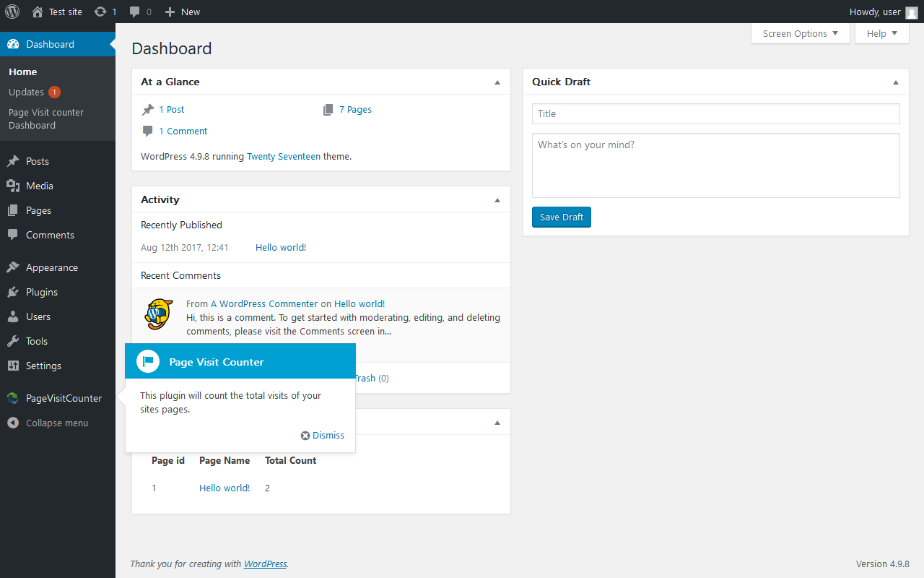Click the Plugins plug icon in sidebar
Screen dimensions: 924x578
point(13,292)
